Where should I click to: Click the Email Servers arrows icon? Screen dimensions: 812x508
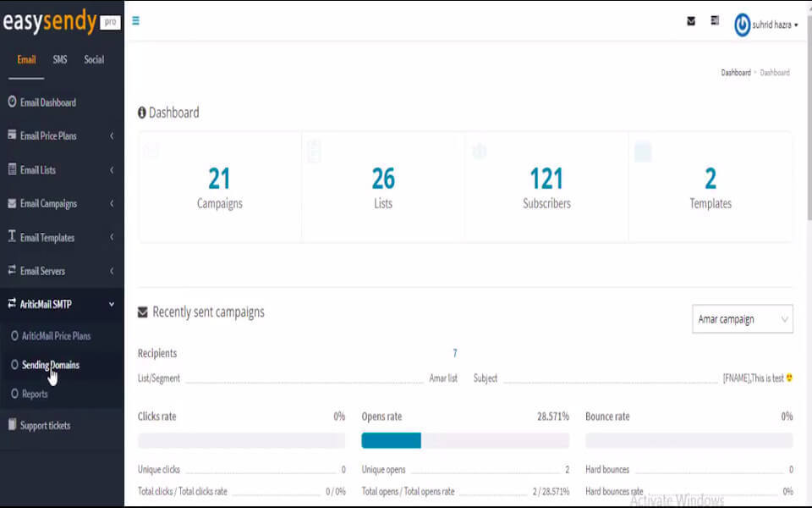[12, 270]
